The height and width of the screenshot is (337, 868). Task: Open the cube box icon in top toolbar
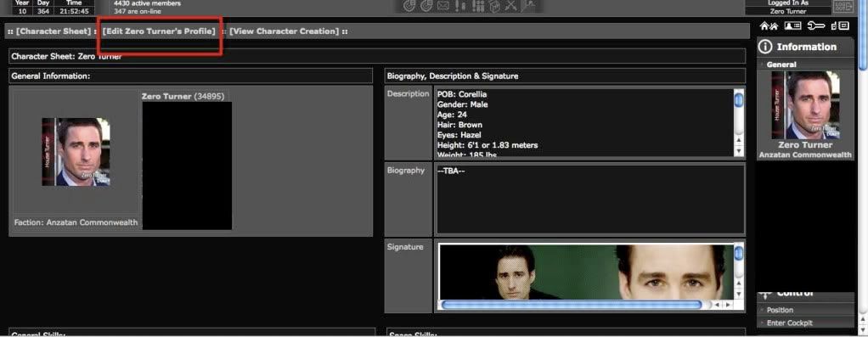495,6
